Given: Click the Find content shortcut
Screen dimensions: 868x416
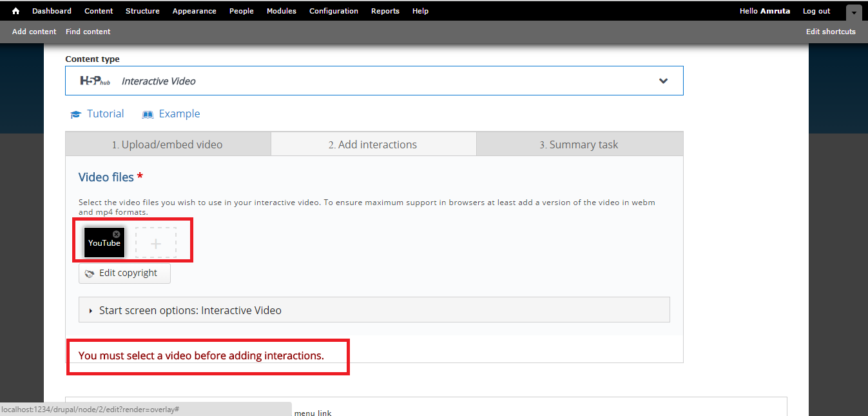Looking at the screenshot, I should 88,32.
